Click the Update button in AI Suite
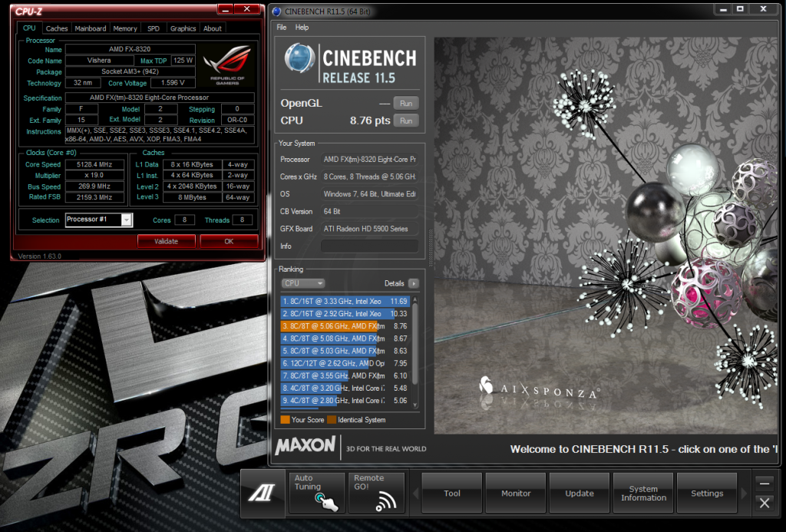 tap(580, 493)
